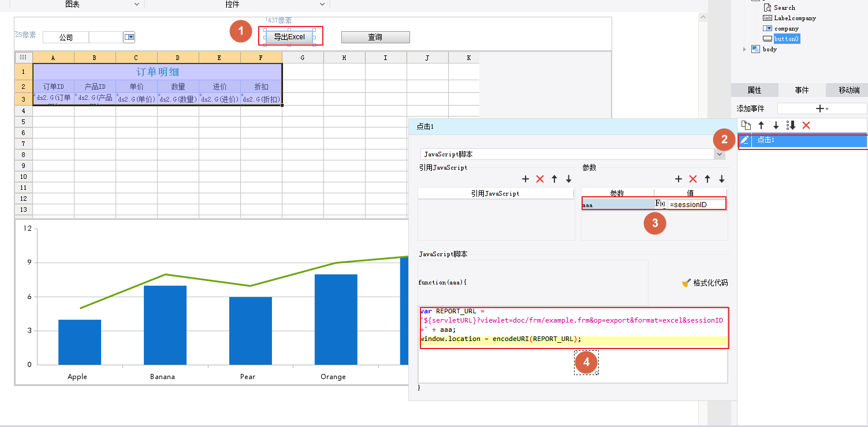Move the selected event up in list
Image resolution: width=868 pixels, height=427 pixels.
pyautogui.click(x=761, y=125)
